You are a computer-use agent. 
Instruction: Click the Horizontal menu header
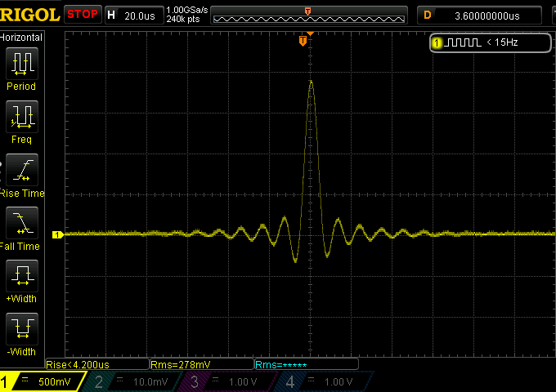[x=21, y=38]
